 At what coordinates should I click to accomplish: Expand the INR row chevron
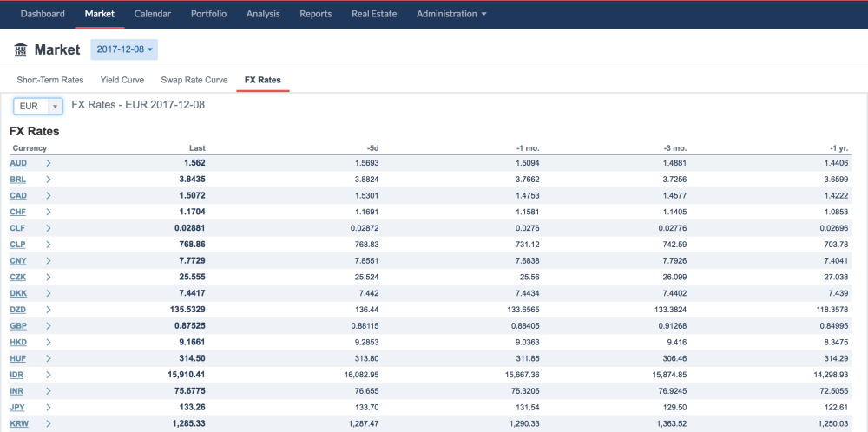49,391
